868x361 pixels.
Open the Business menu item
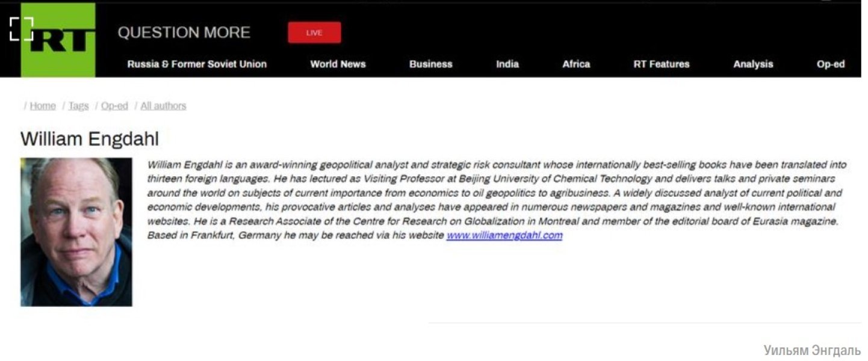pos(430,64)
